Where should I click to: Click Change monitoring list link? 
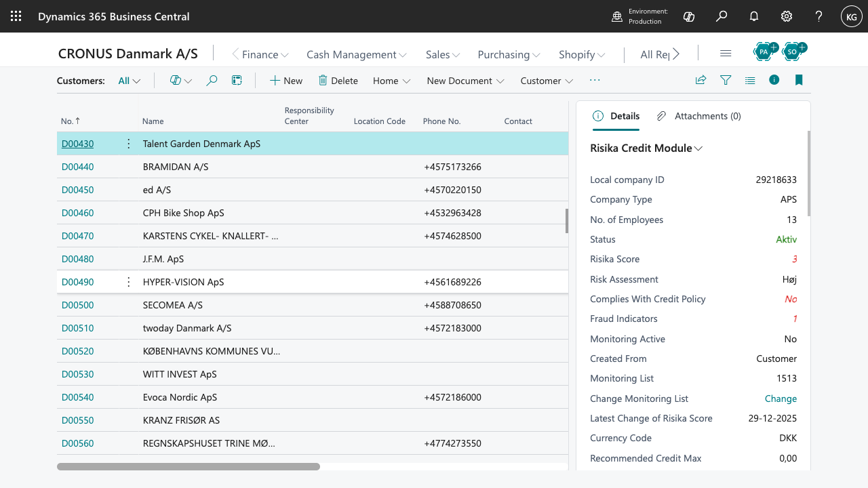(781, 399)
